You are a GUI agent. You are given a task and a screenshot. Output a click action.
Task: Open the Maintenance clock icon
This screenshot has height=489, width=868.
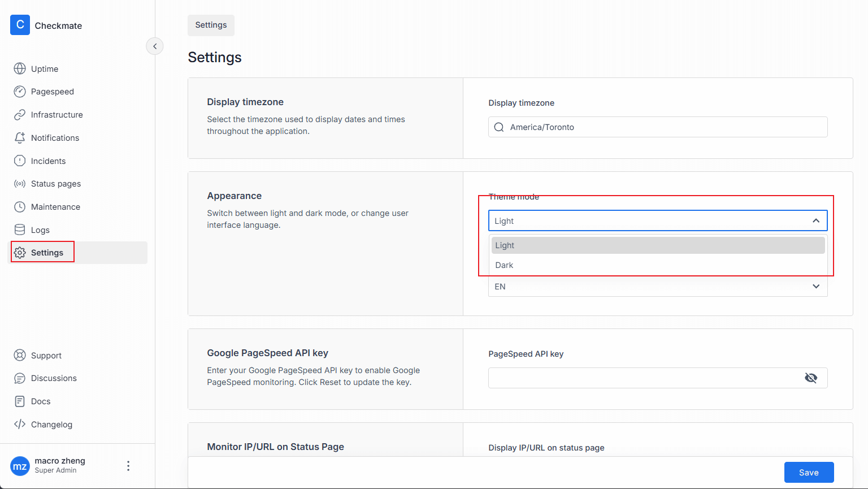[20, 207]
